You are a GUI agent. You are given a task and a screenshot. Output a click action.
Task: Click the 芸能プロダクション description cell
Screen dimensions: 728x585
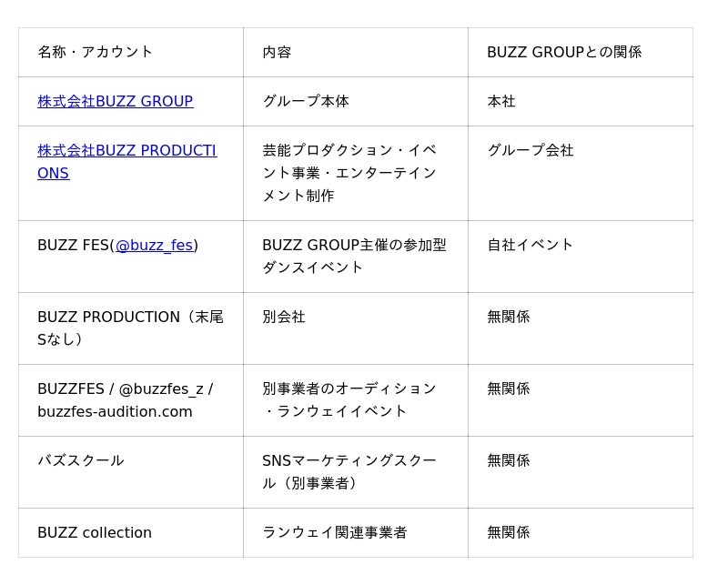coord(349,173)
